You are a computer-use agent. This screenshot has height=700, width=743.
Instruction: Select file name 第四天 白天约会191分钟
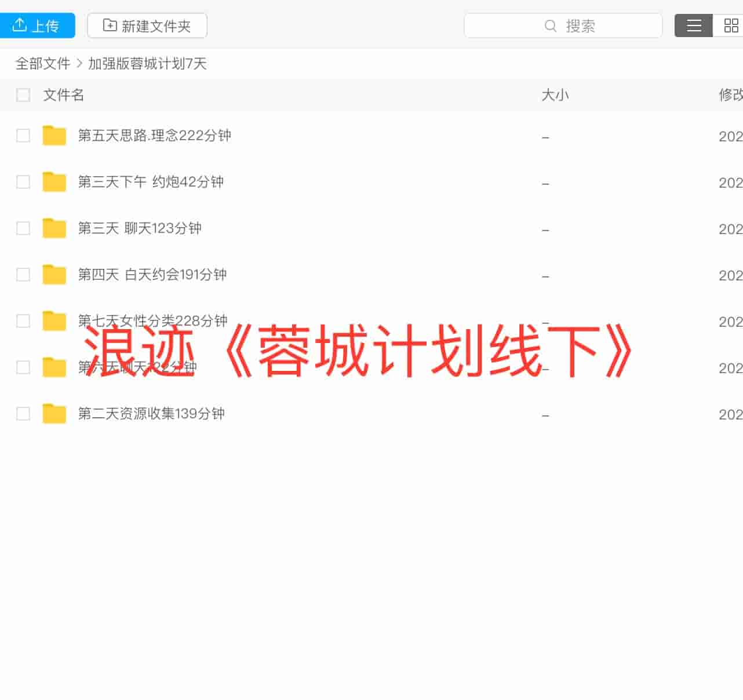coord(152,275)
